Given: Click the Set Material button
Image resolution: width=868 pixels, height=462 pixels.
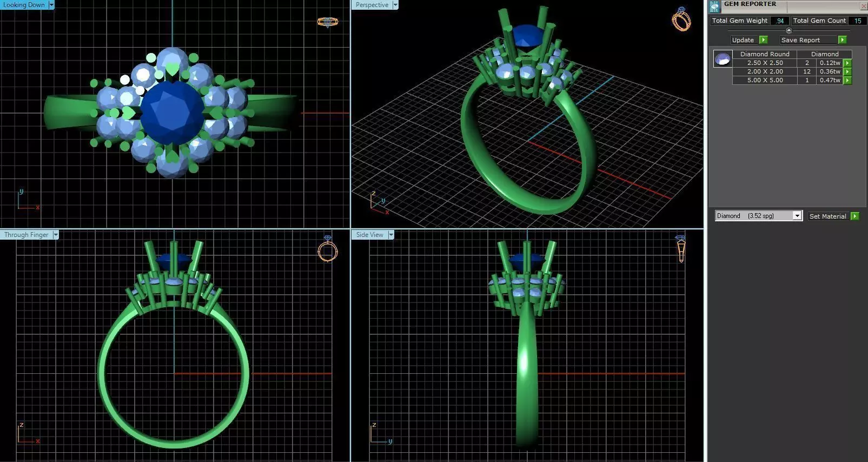Looking at the screenshot, I should (829, 216).
